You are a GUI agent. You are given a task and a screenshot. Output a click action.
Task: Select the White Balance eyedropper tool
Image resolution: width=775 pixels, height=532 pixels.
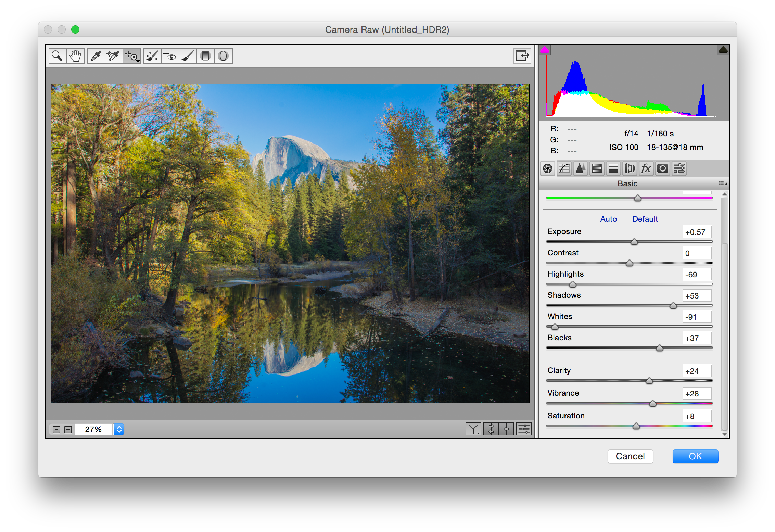[x=96, y=56]
